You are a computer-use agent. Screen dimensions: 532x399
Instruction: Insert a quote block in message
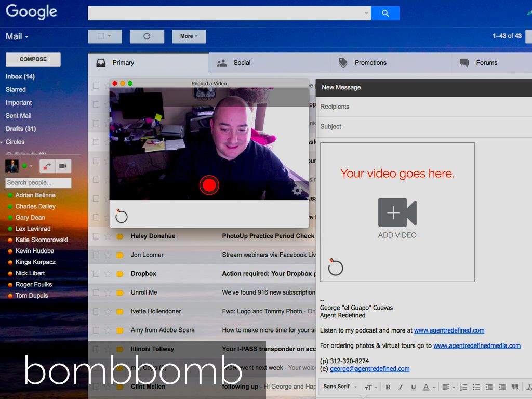(x=515, y=387)
